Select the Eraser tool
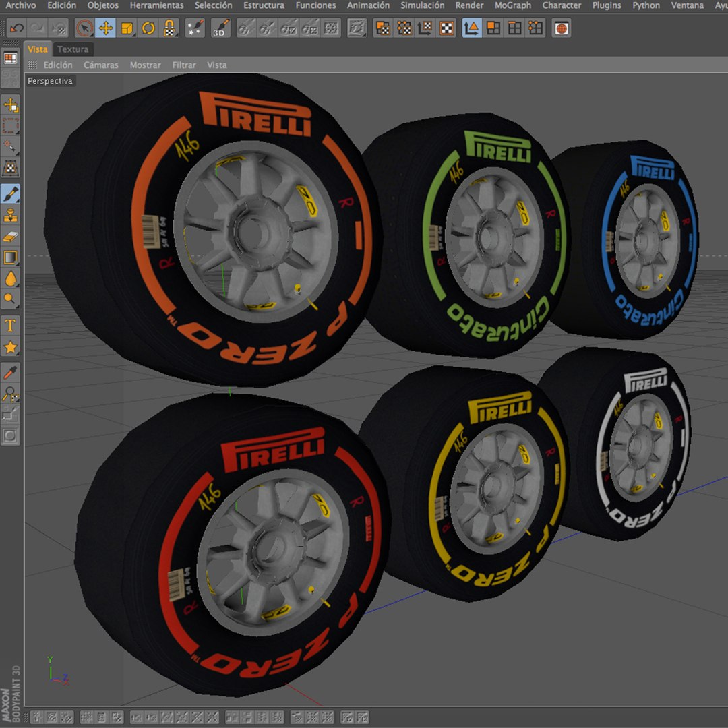Viewport: 728px width, 728px height. (10, 237)
